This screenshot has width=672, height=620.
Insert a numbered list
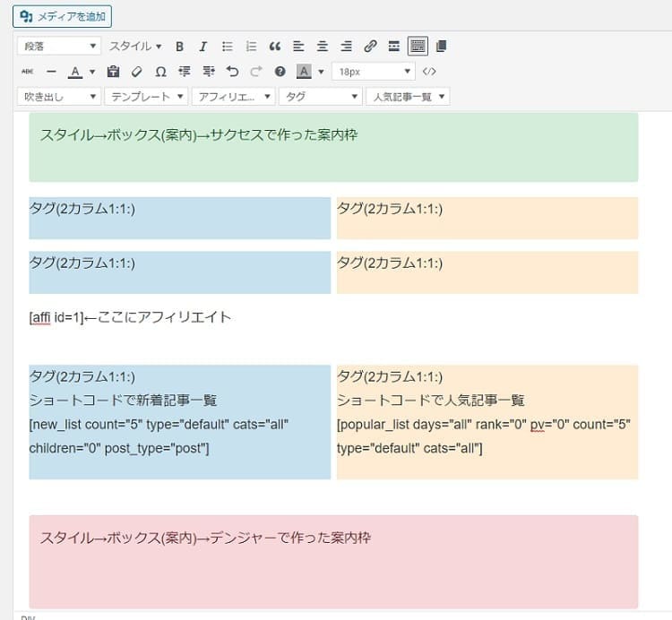pos(251,47)
